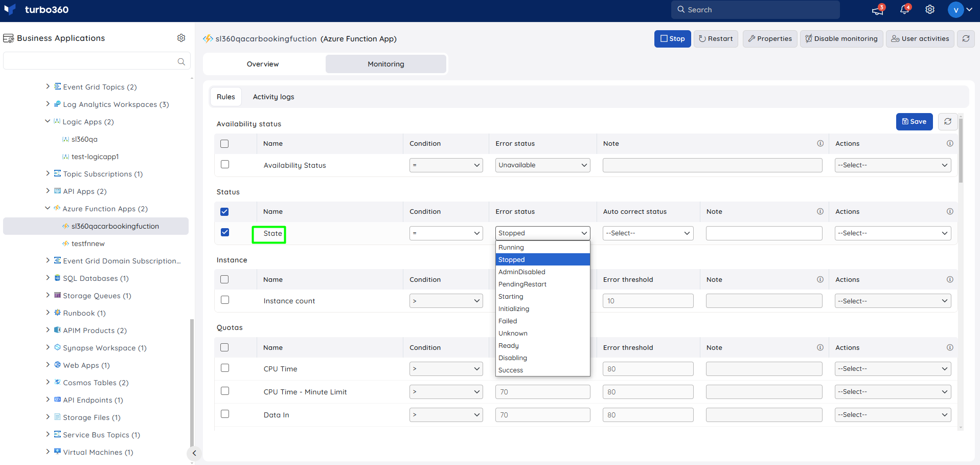Click the Stop button
Viewport: 980px width, 465px height.
673,39
